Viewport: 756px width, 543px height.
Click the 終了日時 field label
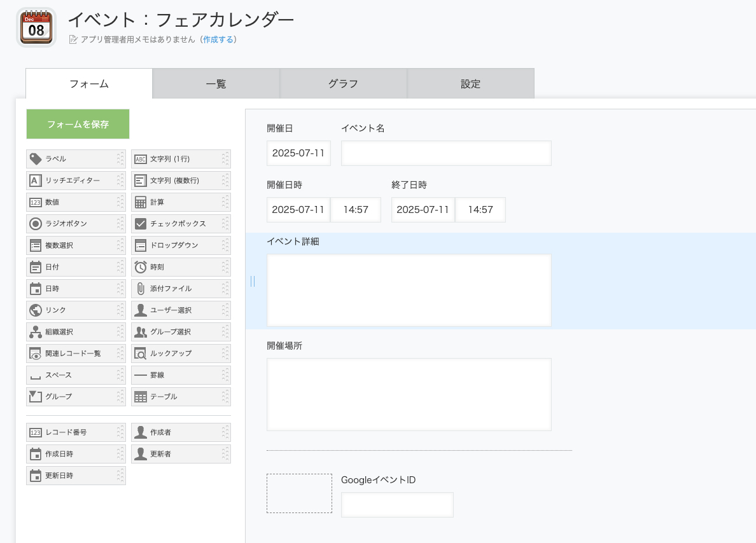point(409,184)
